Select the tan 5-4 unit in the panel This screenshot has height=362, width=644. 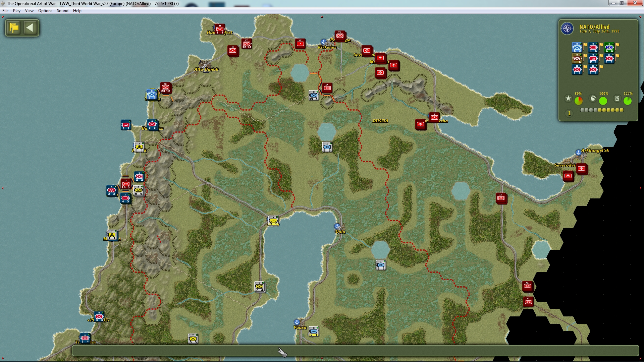coord(577,58)
